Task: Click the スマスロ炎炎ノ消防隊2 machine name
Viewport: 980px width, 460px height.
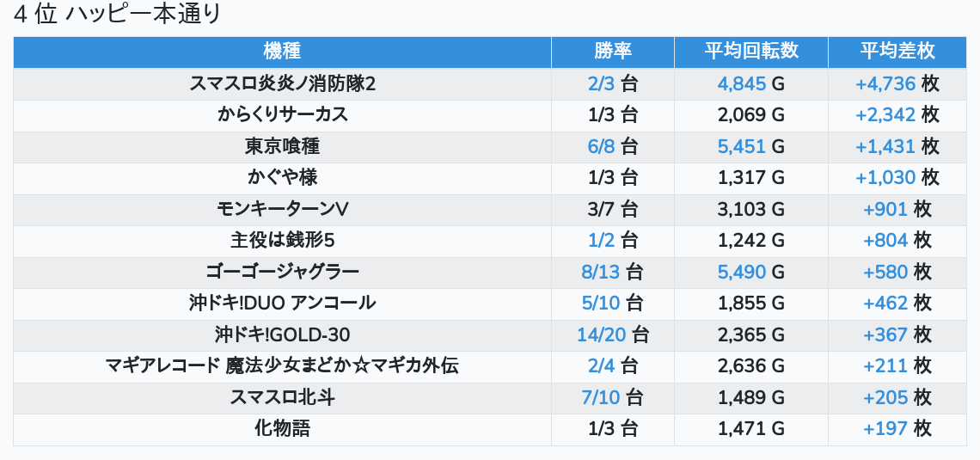Action: tap(282, 83)
